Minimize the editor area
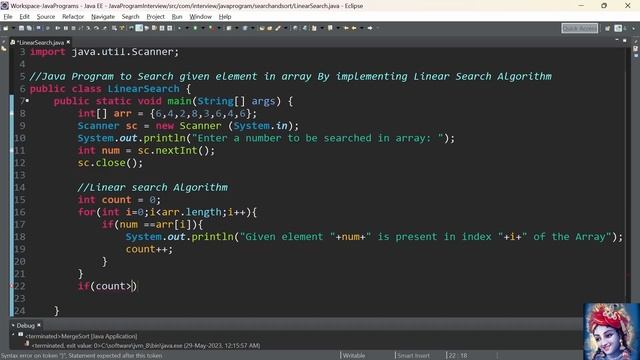This screenshot has height=360, width=640. click(617, 40)
